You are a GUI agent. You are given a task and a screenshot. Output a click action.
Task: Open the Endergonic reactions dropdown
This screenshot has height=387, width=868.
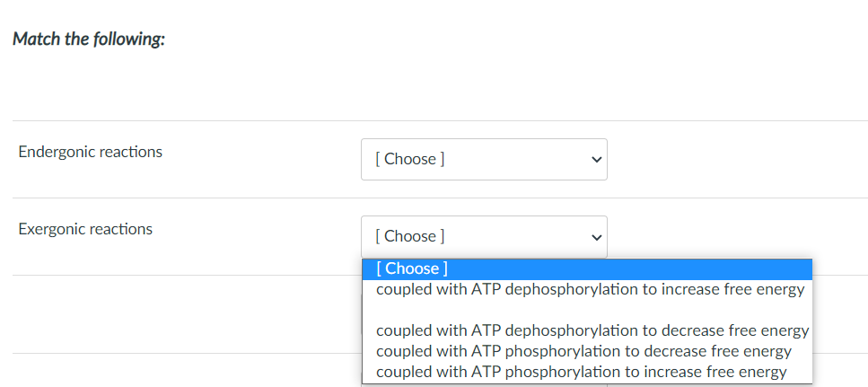(483, 159)
